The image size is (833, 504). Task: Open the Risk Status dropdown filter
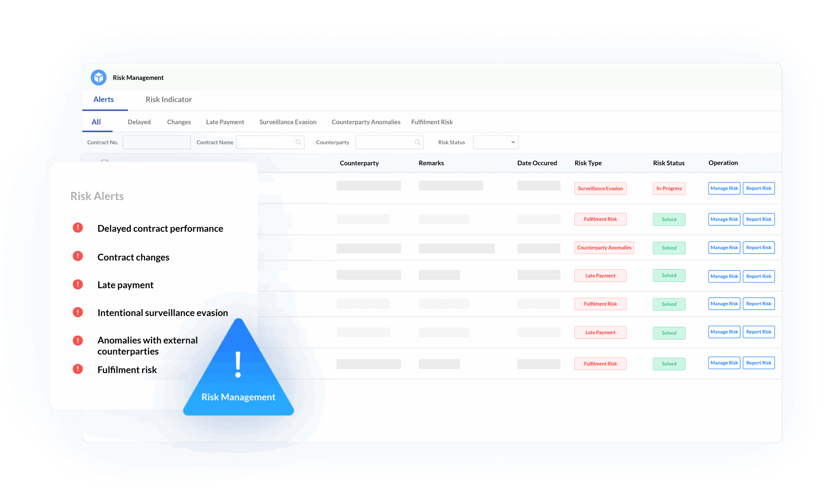click(496, 142)
